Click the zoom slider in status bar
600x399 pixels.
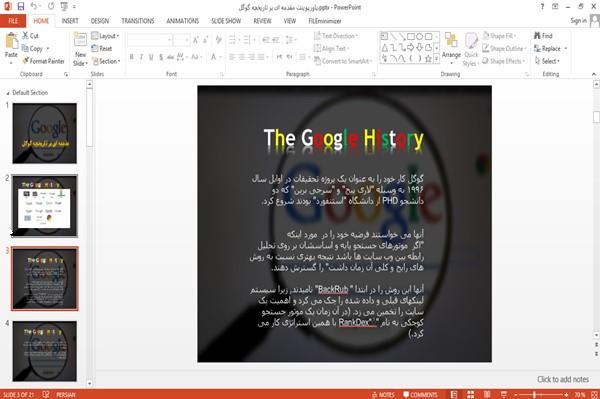point(541,395)
